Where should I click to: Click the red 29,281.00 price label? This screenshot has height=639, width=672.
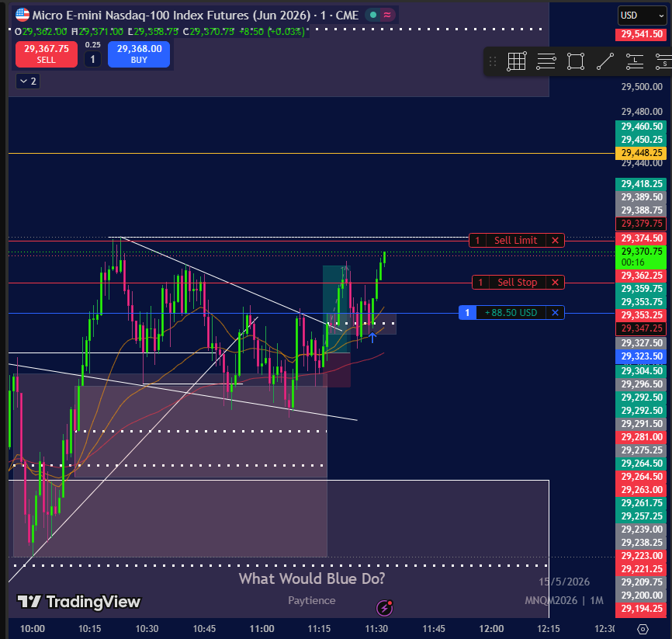coord(641,437)
